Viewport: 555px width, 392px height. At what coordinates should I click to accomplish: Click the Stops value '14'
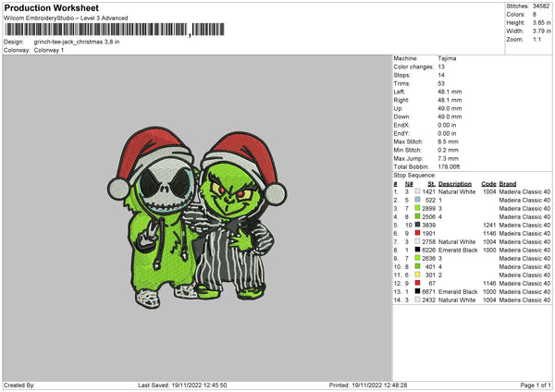click(441, 75)
